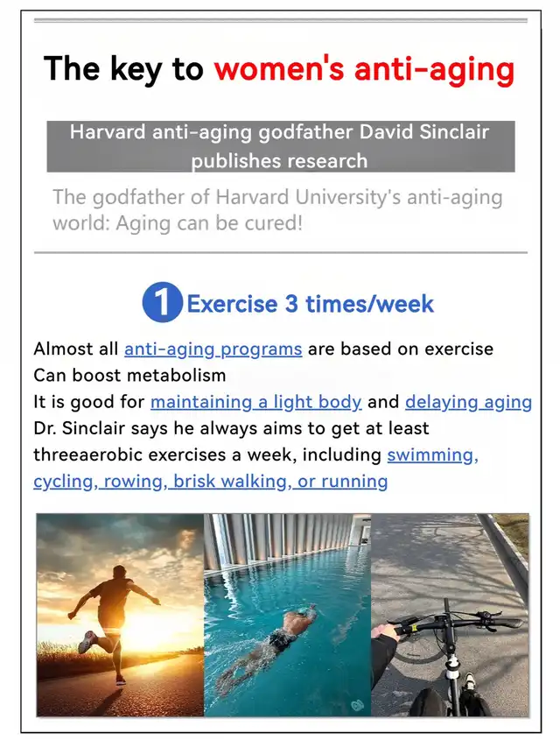Click the black The key to title text
The height and width of the screenshot is (747, 560).
click(x=123, y=69)
